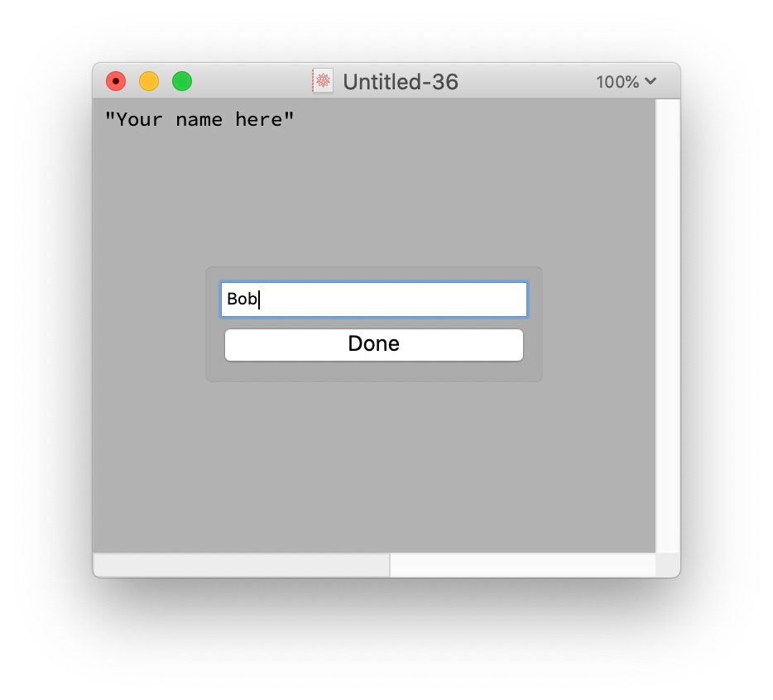Viewport: 773px width, 700px height.
Task: Click the word "here" in the output line
Action: click(x=259, y=120)
